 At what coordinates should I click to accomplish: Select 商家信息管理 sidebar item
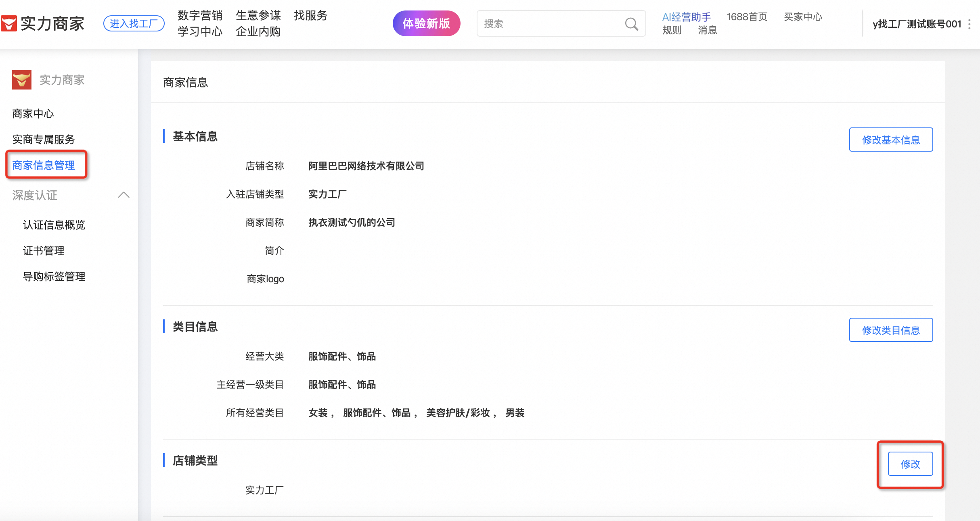pyautogui.click(x=44, y=165)
